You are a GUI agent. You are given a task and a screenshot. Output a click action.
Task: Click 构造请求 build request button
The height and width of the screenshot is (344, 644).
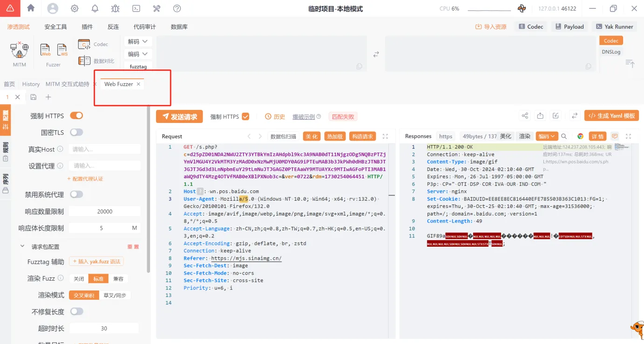click(x=362, y=136)
